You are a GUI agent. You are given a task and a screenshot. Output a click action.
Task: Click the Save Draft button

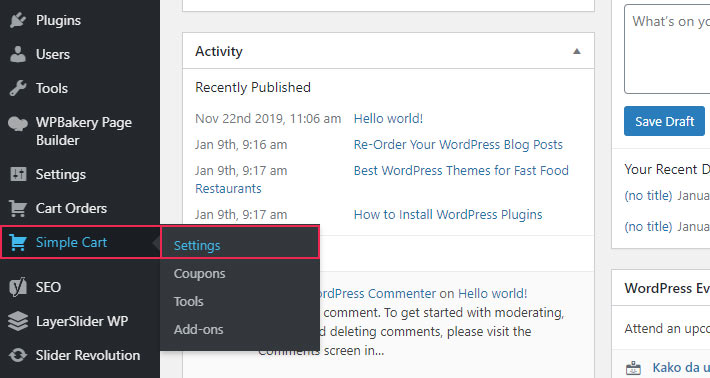[664, 121]
